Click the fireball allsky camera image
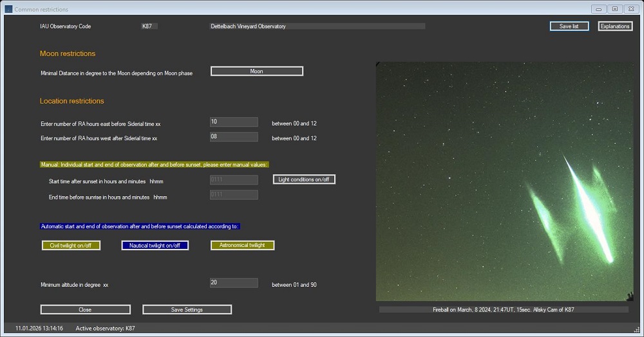Viewport: 644px width, 337px height. [x=504, y=181]
